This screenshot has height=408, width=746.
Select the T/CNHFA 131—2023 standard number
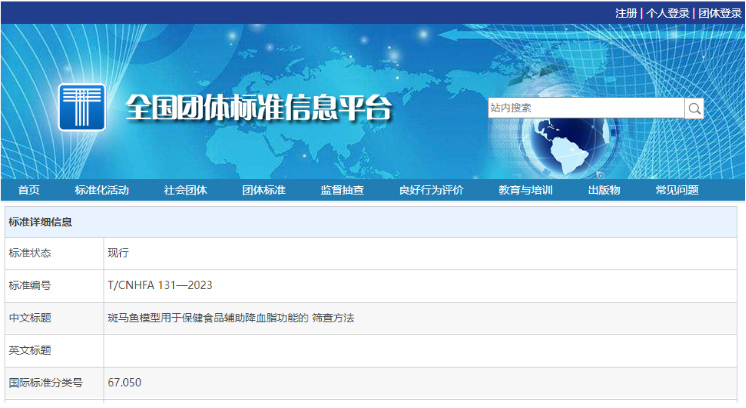tap(160, 285)
